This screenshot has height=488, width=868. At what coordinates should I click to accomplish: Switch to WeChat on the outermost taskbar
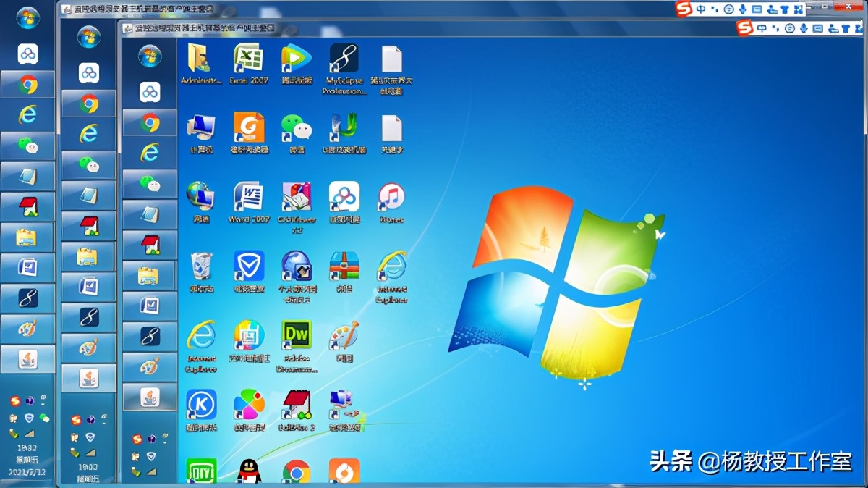[x=27, y=146]
